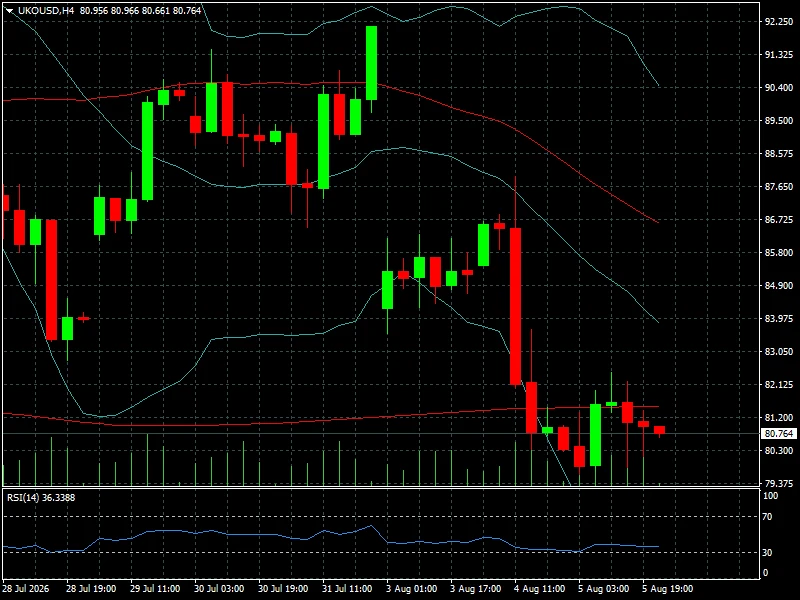Image resolution: width=800 pixels, height=600 pixels.
Task: Click the 92.250 price axis label
Action: pos(779,22)
